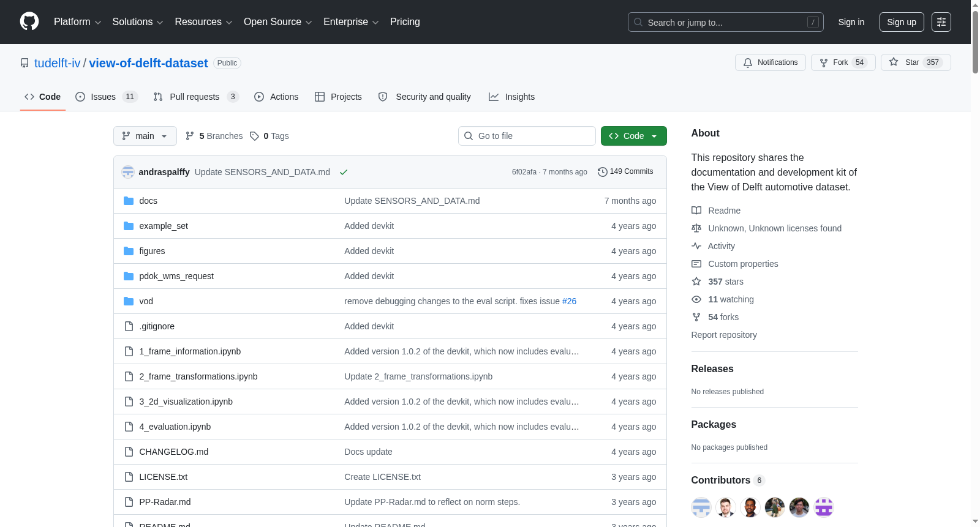Expand the Resources menu
Viewport: 980px width, 527px height.
[x=204, y=22]
